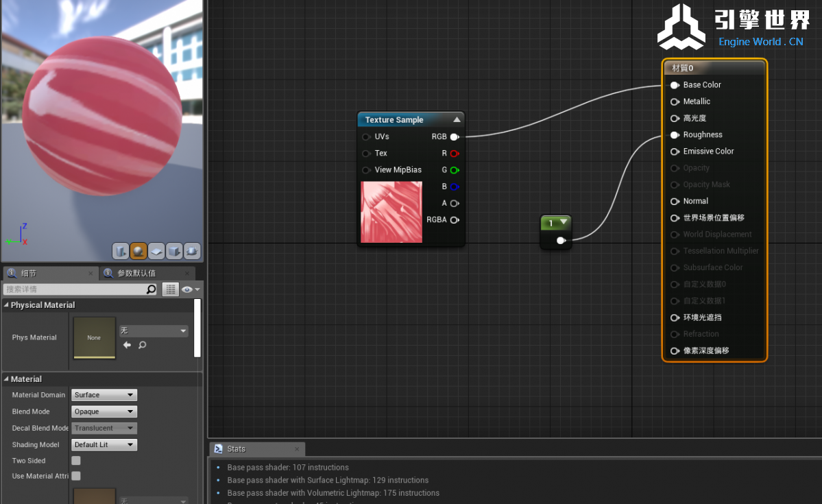
Task: Click the texture preview thumbnail on Texture Sample
Action: point(391,212)
